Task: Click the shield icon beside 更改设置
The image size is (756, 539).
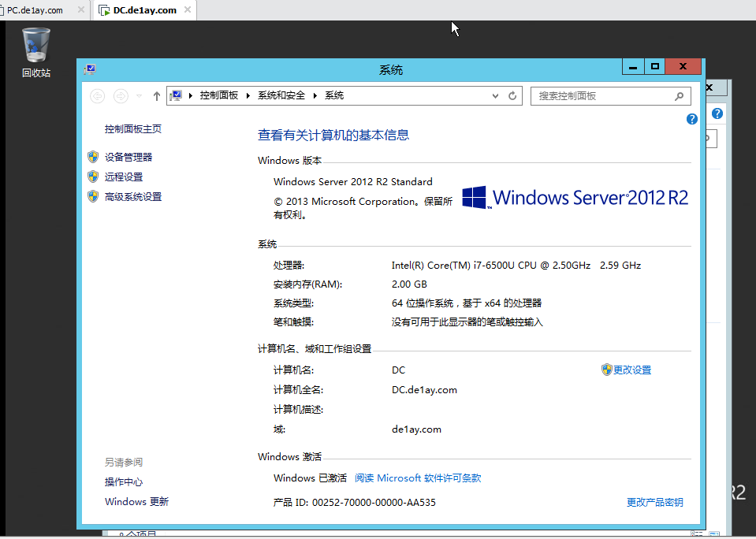Action: point(606,370)
